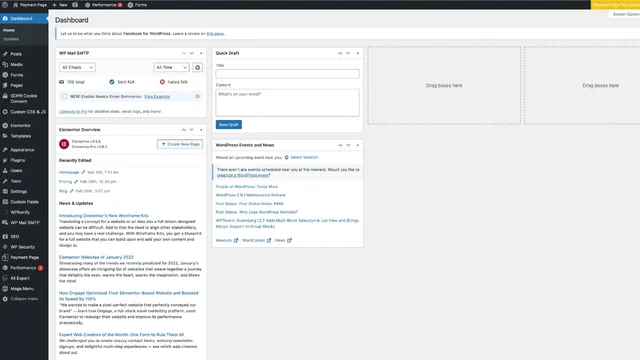640x360 pixels.
Task: Click the Create New Page button
Action: pos(180,144)
